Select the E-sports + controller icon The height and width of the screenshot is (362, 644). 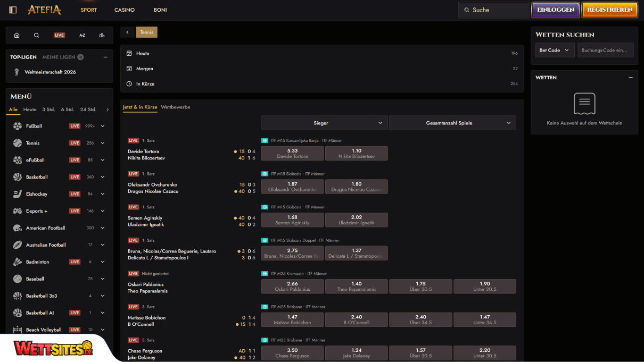point(18,211)
